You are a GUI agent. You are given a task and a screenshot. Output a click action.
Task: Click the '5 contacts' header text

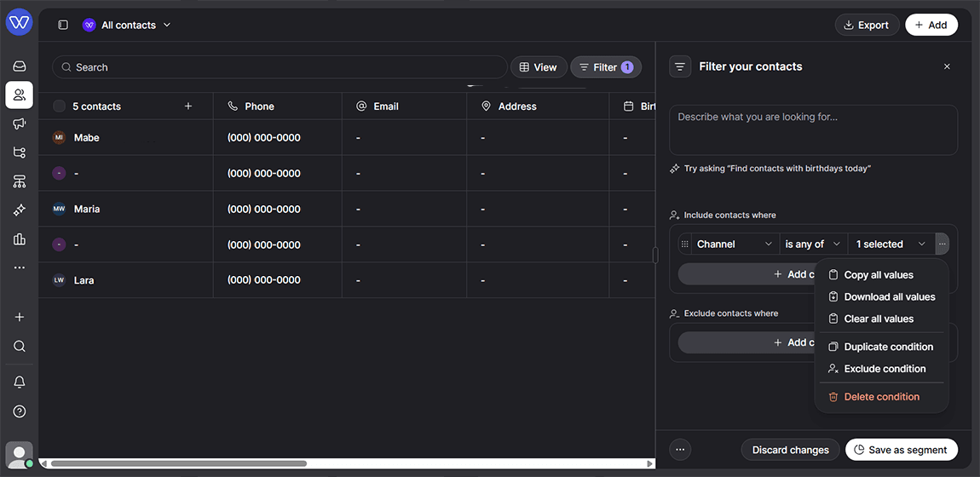point(97,106)
